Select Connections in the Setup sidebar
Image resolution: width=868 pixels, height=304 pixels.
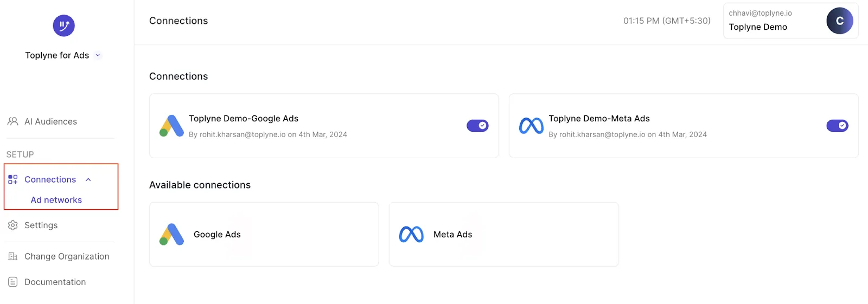pos(50,179)
